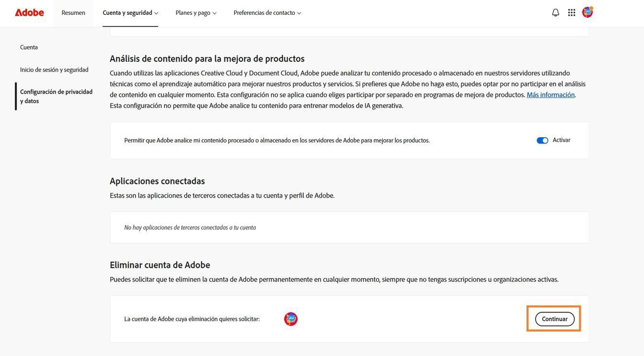Viewport: 644px width, 356px height.
Task: Open the apps grid launcher
Action: click(572, 12)
